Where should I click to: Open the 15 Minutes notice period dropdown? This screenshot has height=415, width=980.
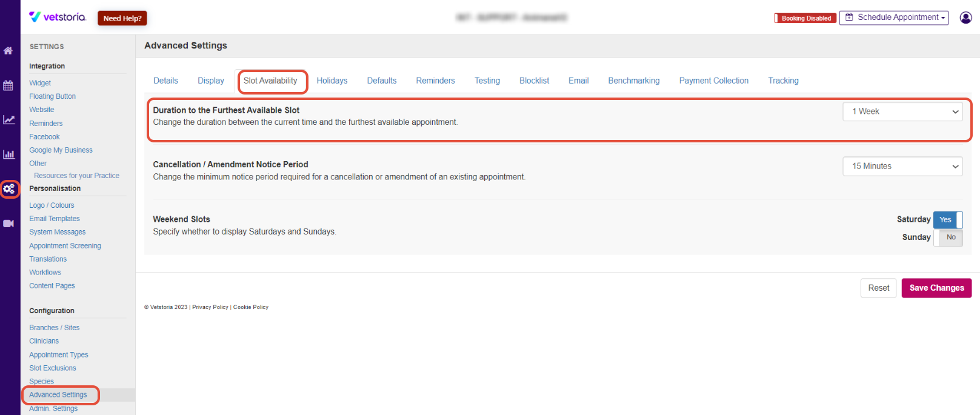click(902, 167)
